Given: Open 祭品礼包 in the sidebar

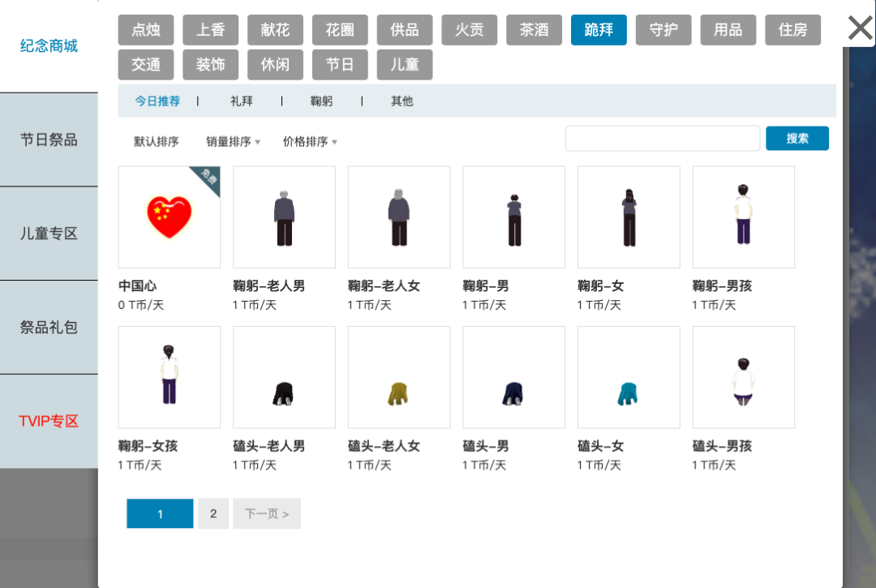Looking at the screenshot, I should [49, 327].
